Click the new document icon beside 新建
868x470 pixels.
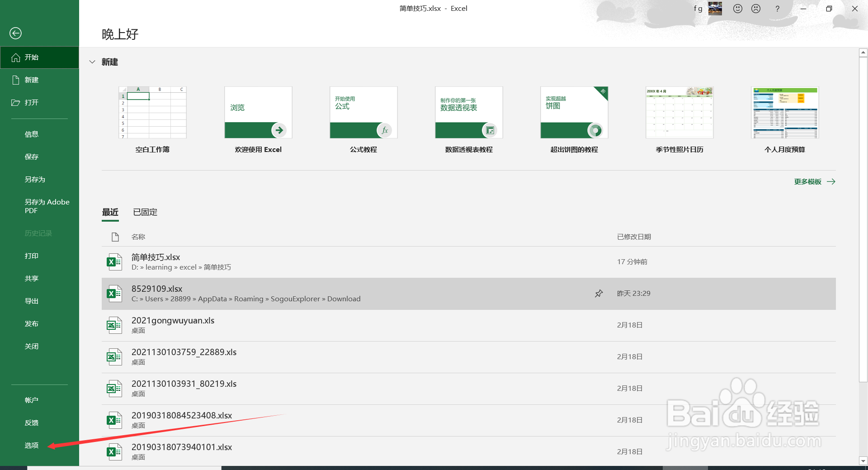tap(16, 80)
